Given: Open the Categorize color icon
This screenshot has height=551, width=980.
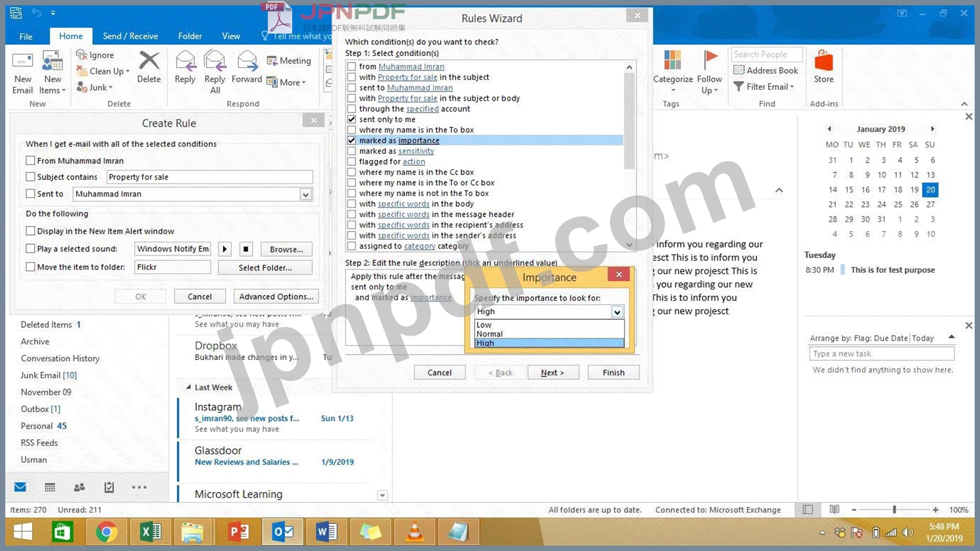Looking at the screenshot, I should tap(673, 61).
